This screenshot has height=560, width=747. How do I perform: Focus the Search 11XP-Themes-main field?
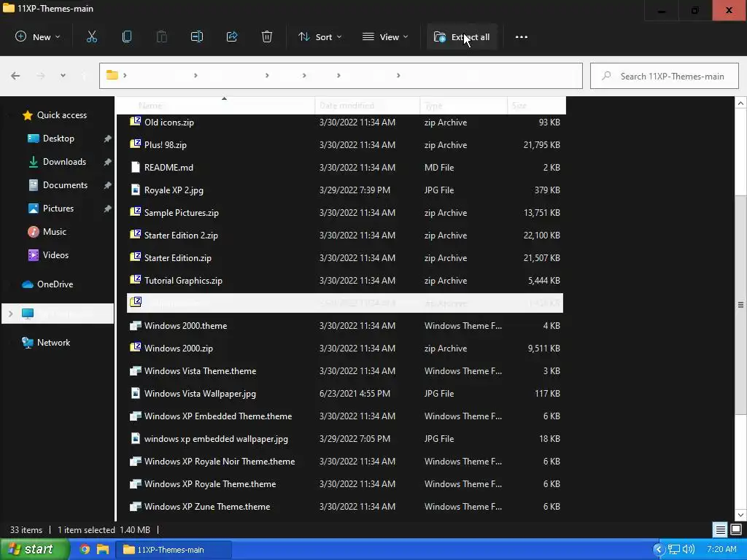point(664,76)
